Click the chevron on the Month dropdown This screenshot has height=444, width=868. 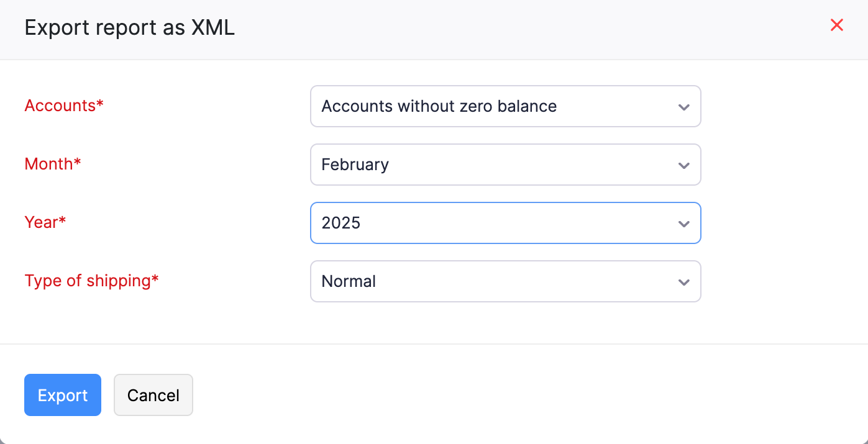683,165
